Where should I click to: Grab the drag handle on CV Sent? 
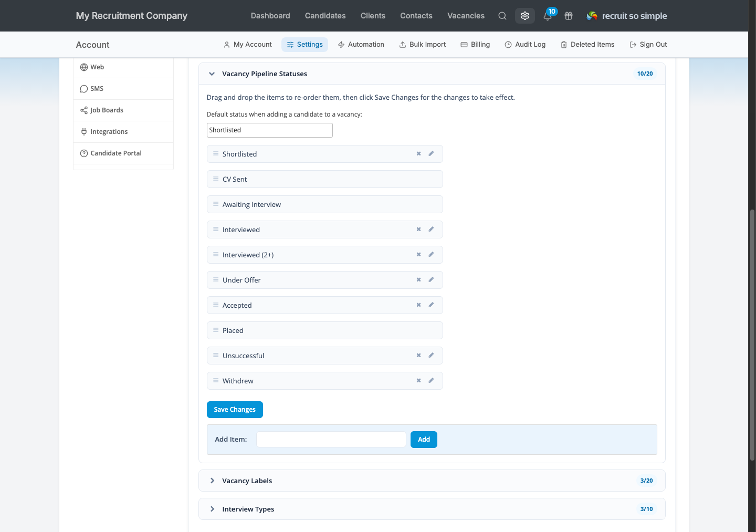click(x=216, y=179)
